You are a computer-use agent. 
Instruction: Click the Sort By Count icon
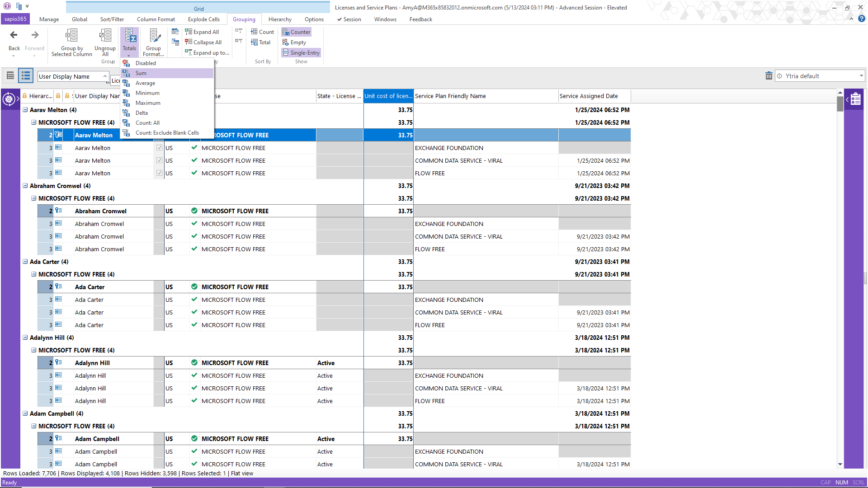tap(254, 32)
